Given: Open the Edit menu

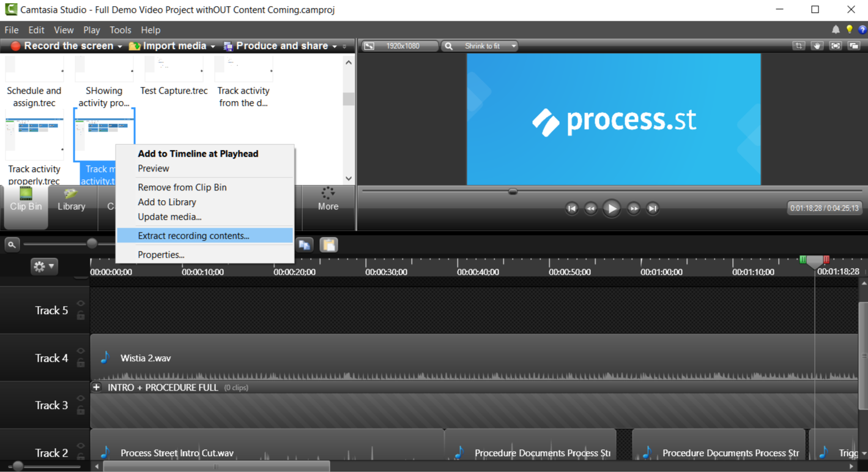Looking at the screenshot, I should (36, 30).
